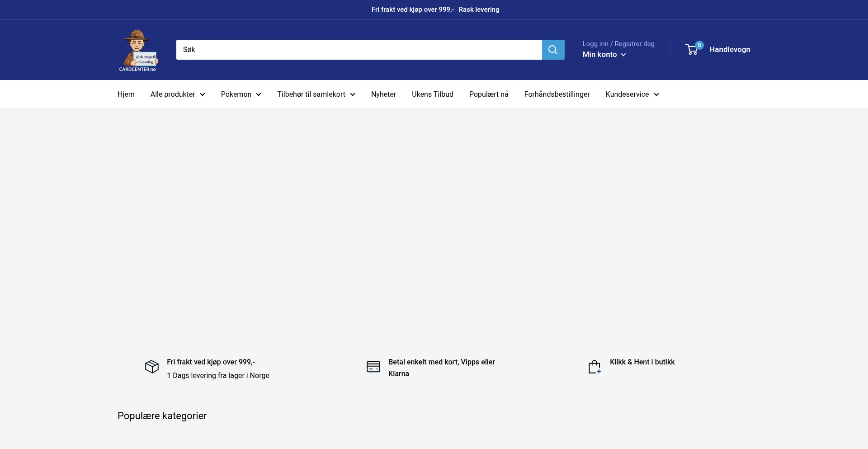Open Populært nå page
The height and width of the screenshot is (449, 868).
coord(489,94)
